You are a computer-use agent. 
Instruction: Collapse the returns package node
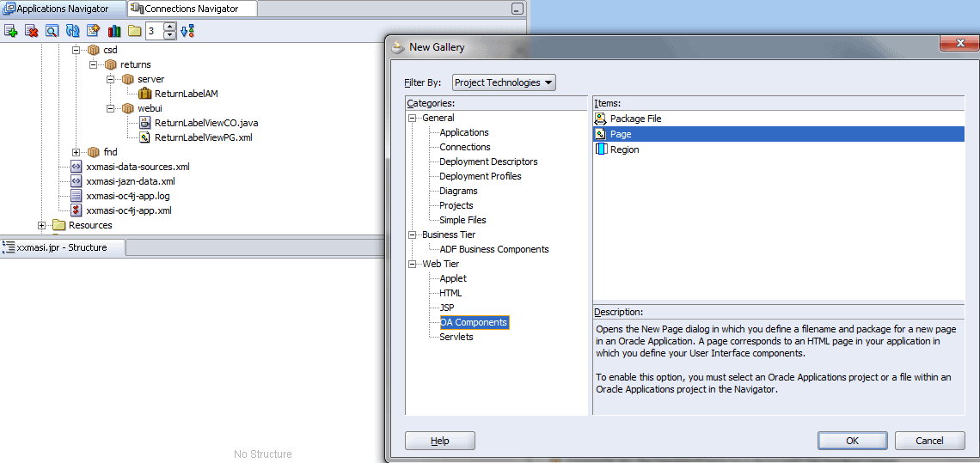point(93,64)
